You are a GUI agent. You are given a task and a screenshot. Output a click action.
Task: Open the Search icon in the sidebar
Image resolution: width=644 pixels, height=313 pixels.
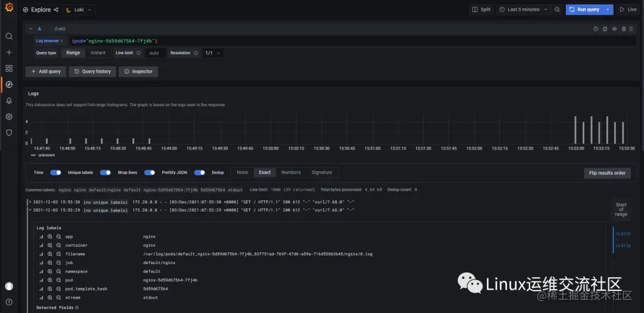9,36
